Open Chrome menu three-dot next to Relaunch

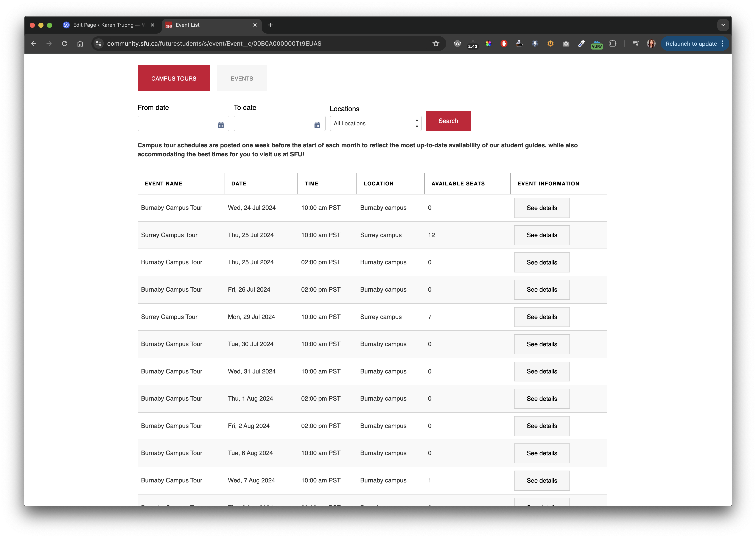coord(723,44)
